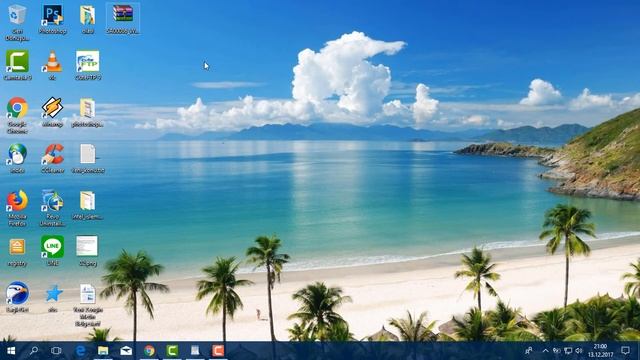640x360 pixels.
Task: Open the Action Center notifications icon
Action: click(625, 351)
